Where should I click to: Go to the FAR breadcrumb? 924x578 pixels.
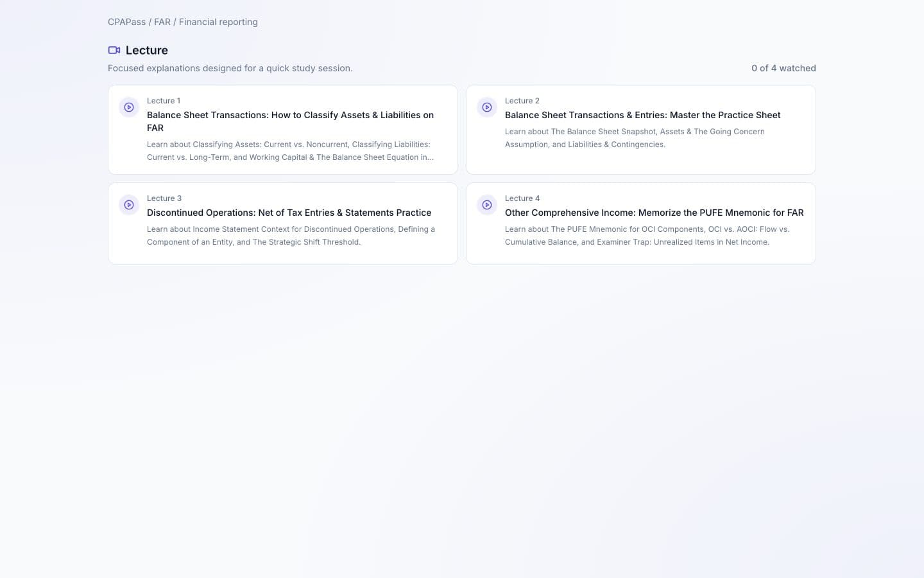162,22
